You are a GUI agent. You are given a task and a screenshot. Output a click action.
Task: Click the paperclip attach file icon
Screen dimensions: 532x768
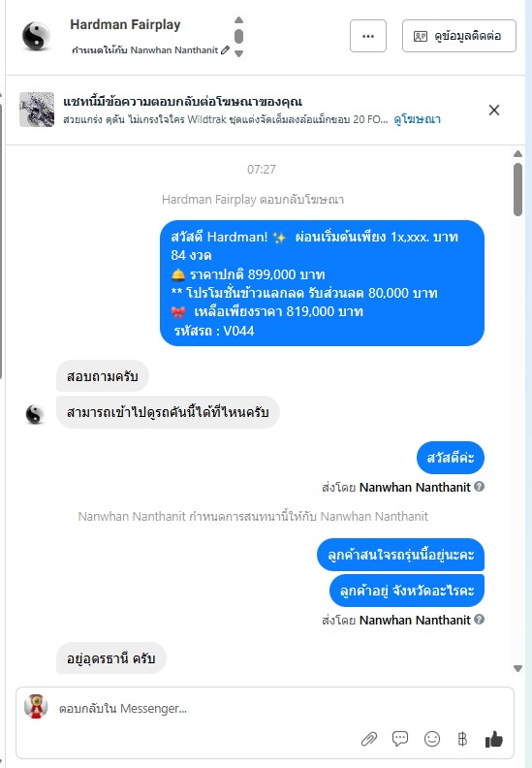tap(369, 739)
